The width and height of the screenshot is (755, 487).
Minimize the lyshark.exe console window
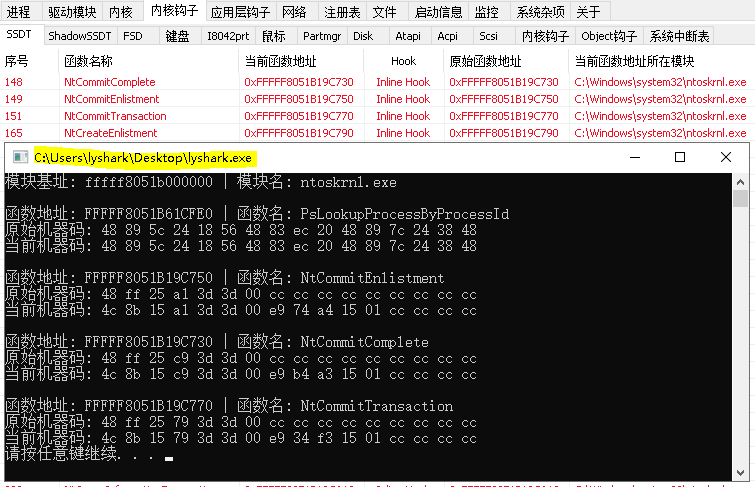coord(635,157)
